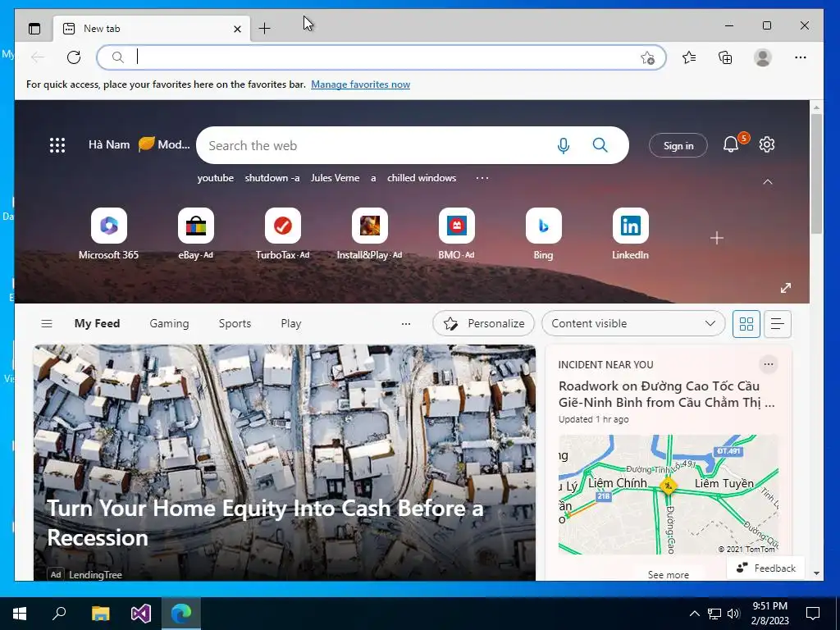Open the Roadwork on Đường Cao Tốc headline

point(667,395)
